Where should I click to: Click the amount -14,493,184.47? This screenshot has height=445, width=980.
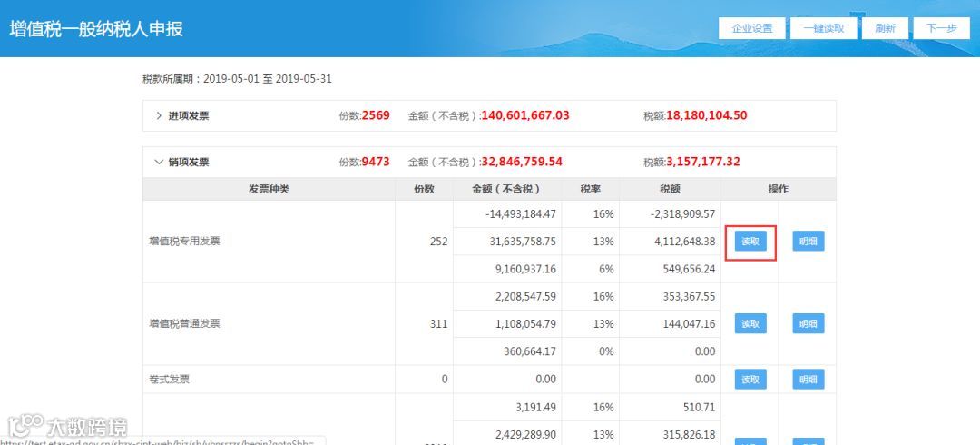click(x=520, y=214)
